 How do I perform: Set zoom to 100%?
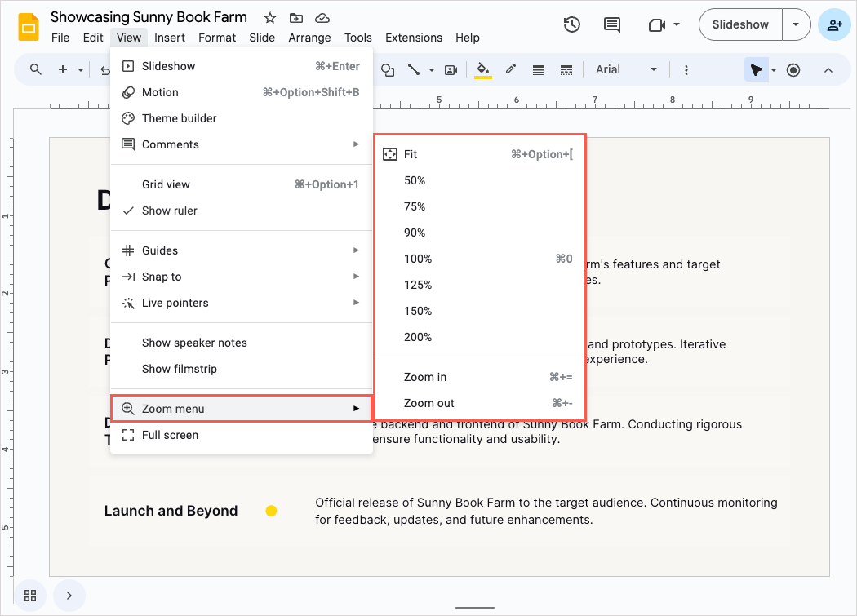(480, 259)
